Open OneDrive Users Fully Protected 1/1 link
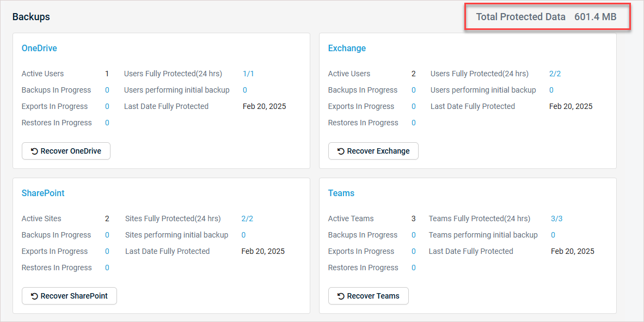 coord(248,74)
